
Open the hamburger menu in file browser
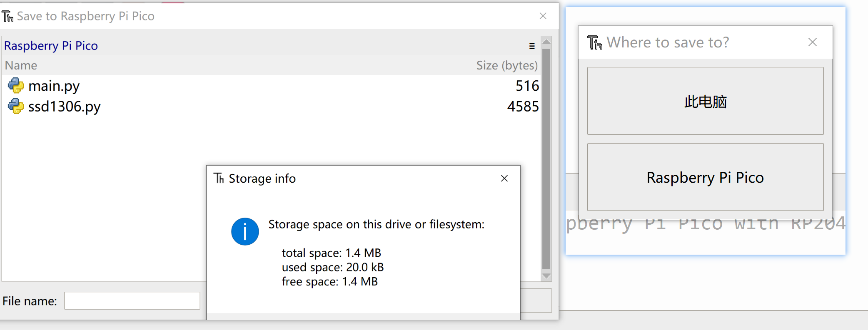tap(532, 46)
